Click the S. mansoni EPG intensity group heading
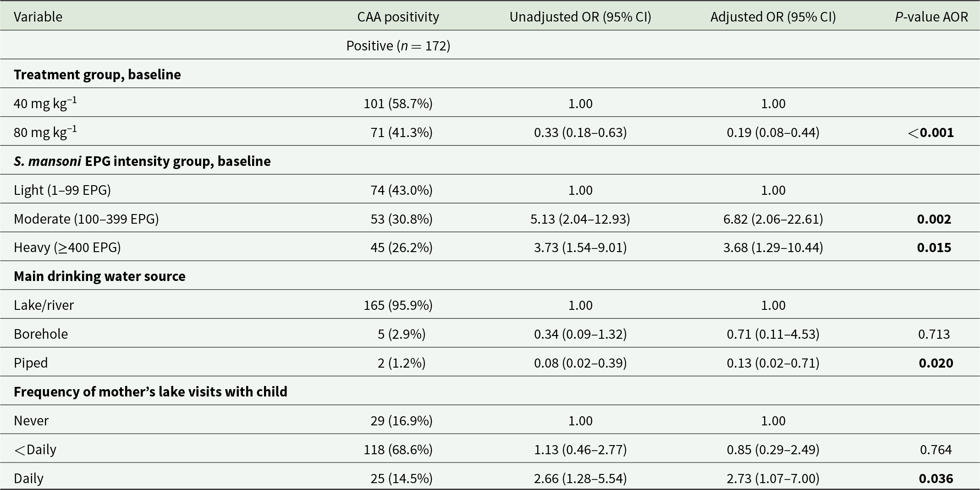Viewport: 980px width, 490px height. pos(142,161)
